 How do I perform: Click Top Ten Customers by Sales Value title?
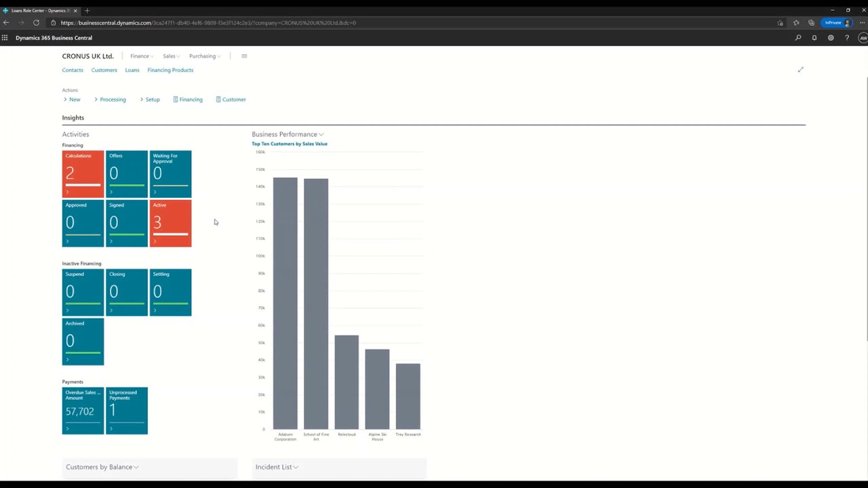point(290,144)
